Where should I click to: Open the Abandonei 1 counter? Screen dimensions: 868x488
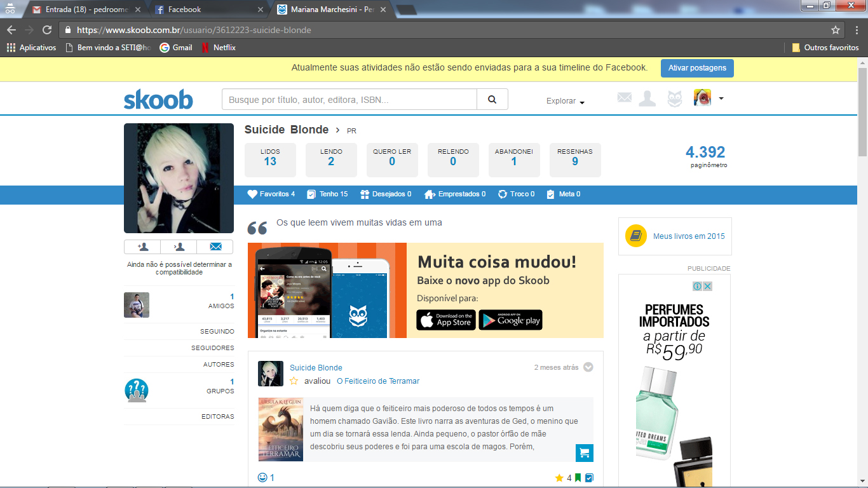pos(514,159)
